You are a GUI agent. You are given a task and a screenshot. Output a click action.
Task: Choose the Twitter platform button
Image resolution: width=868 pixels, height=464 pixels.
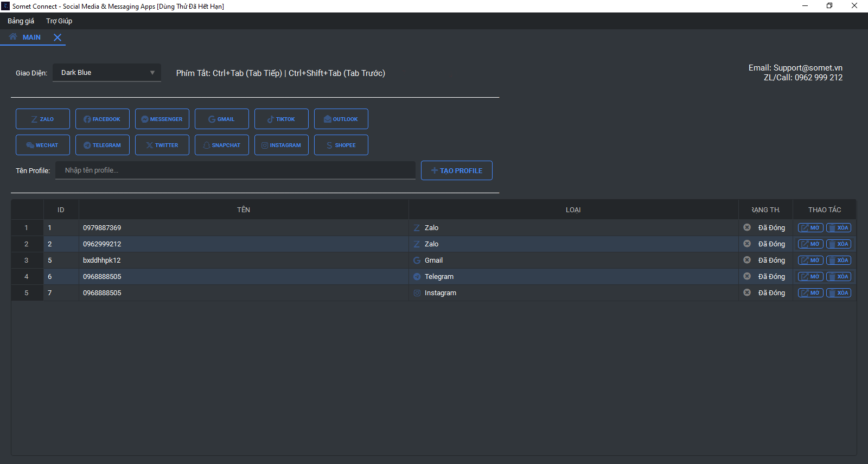coord(162,145)
